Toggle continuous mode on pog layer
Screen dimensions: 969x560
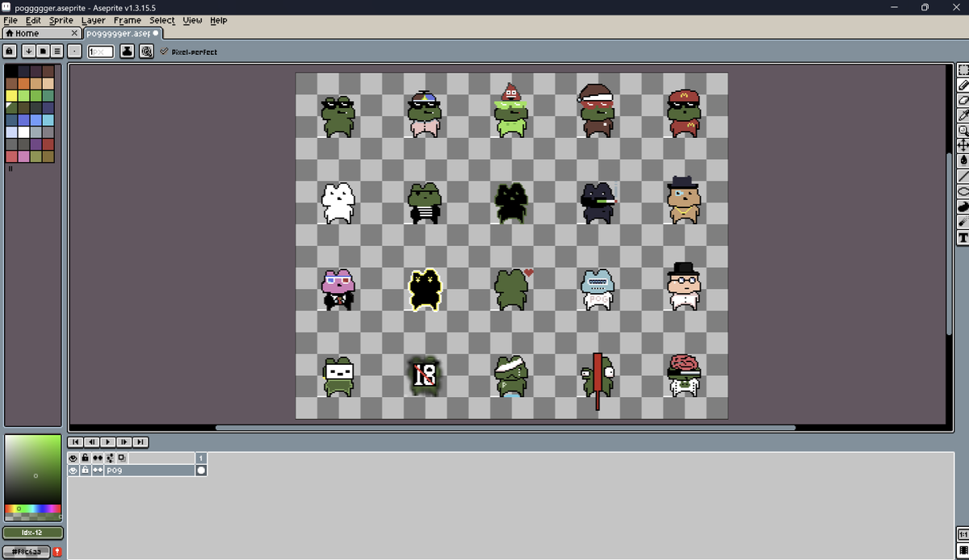[x=98, y=470]
